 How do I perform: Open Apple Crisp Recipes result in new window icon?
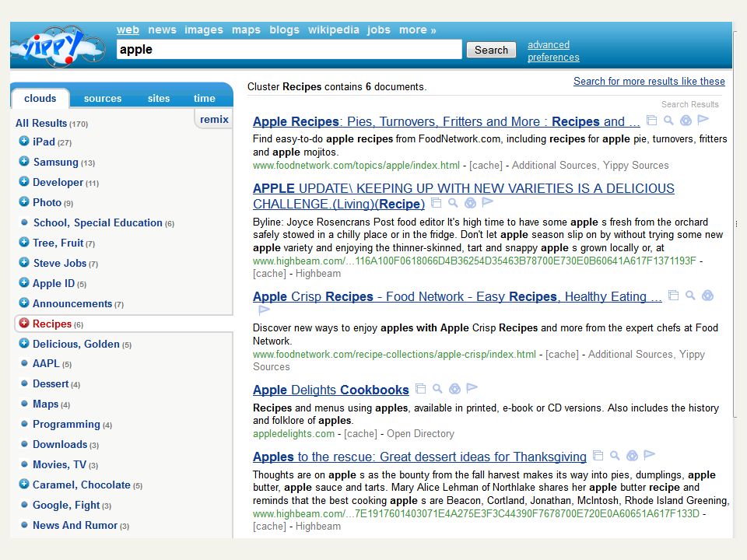click(673, 296)
